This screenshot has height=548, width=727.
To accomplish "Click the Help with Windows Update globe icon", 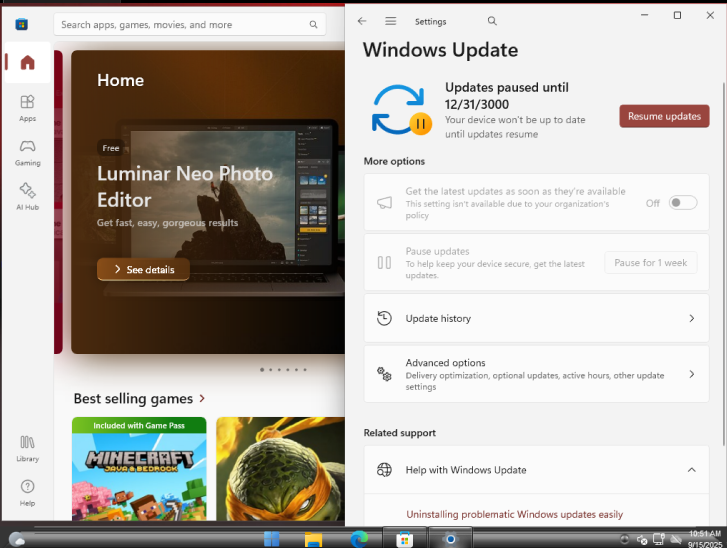I will coord(384,470).
